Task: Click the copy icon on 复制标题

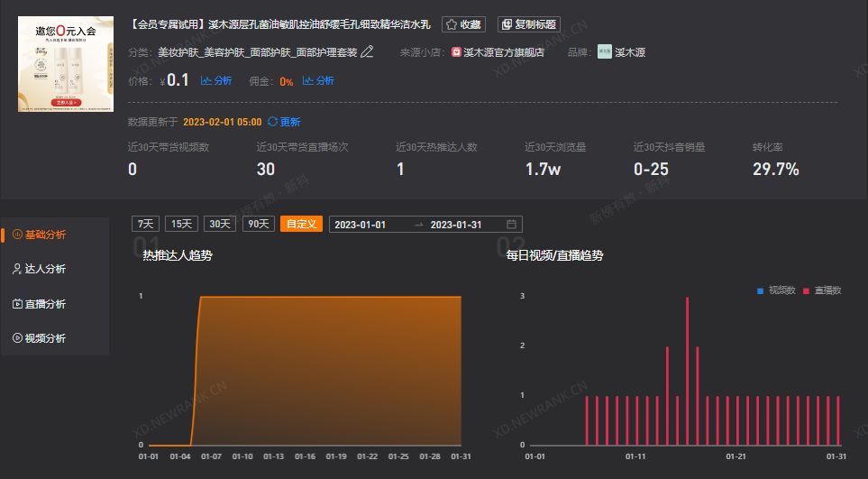Action: click(x=507, y=24)
